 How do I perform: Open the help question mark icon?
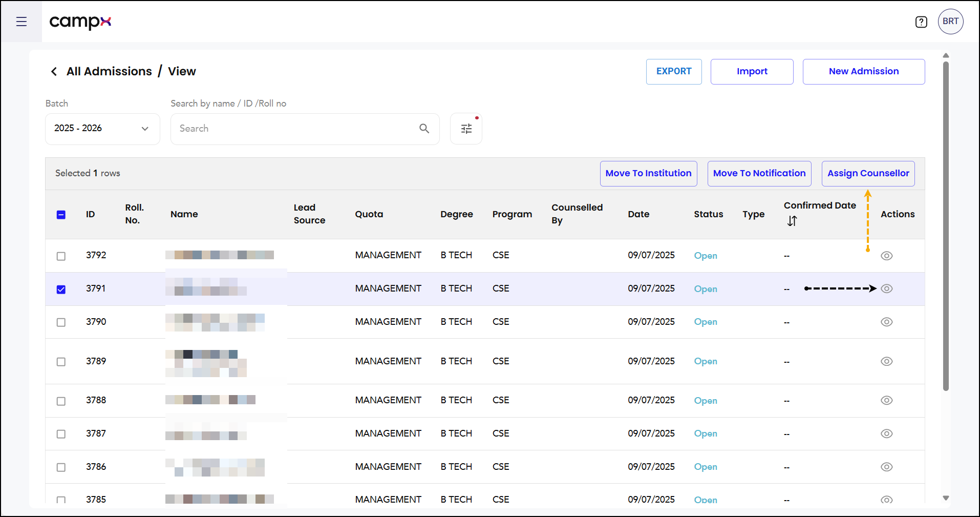pos(921,22)
